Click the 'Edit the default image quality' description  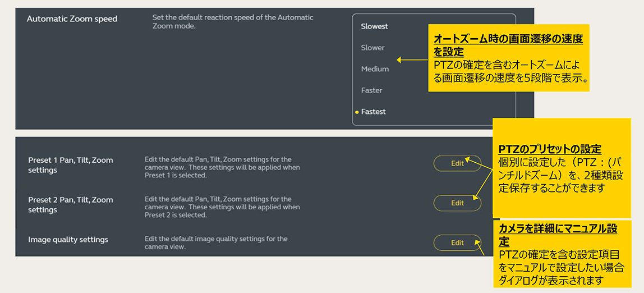(x=216, y=243)
